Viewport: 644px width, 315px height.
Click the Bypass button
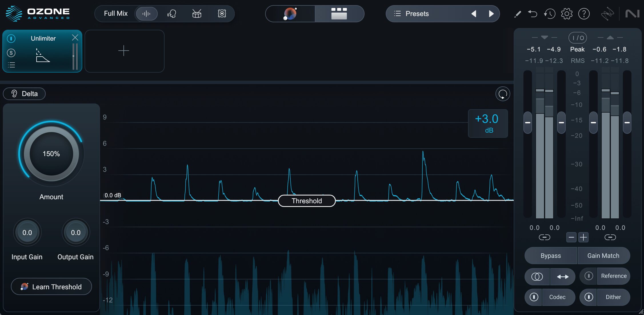(551, 256)
